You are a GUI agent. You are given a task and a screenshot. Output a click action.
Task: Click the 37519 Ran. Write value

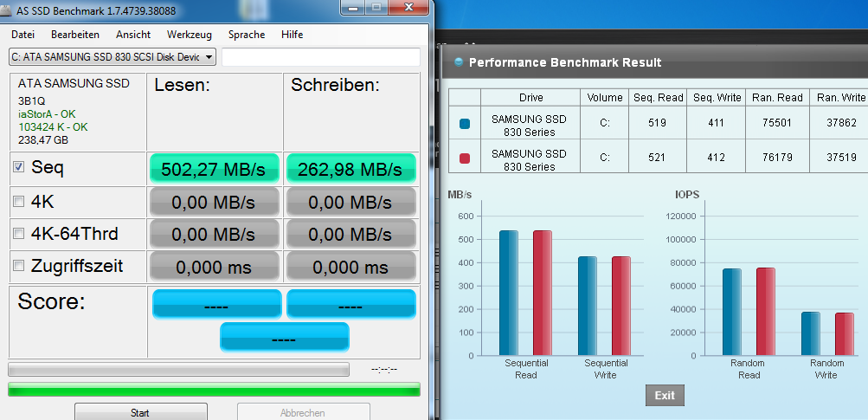839,158
